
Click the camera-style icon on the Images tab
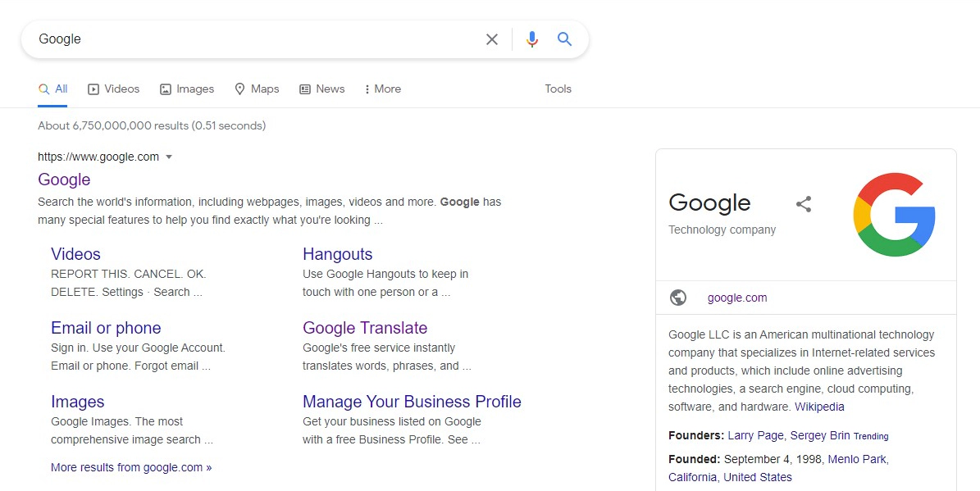163,89
